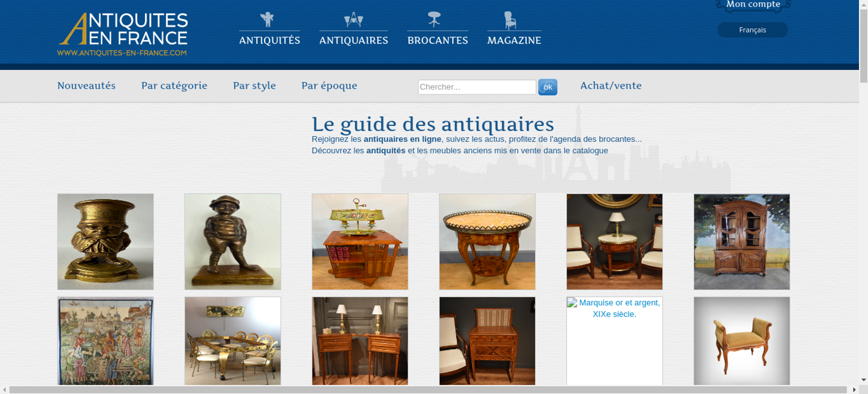This screenshot has width=868, height=394.
Task: Click the broken image icon for Marquise
Action: [572, 302]
